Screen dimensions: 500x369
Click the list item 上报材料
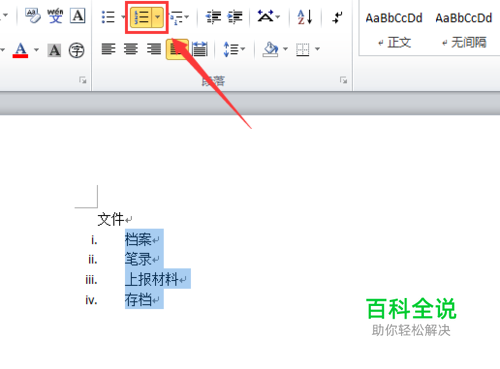pos(152,279)
